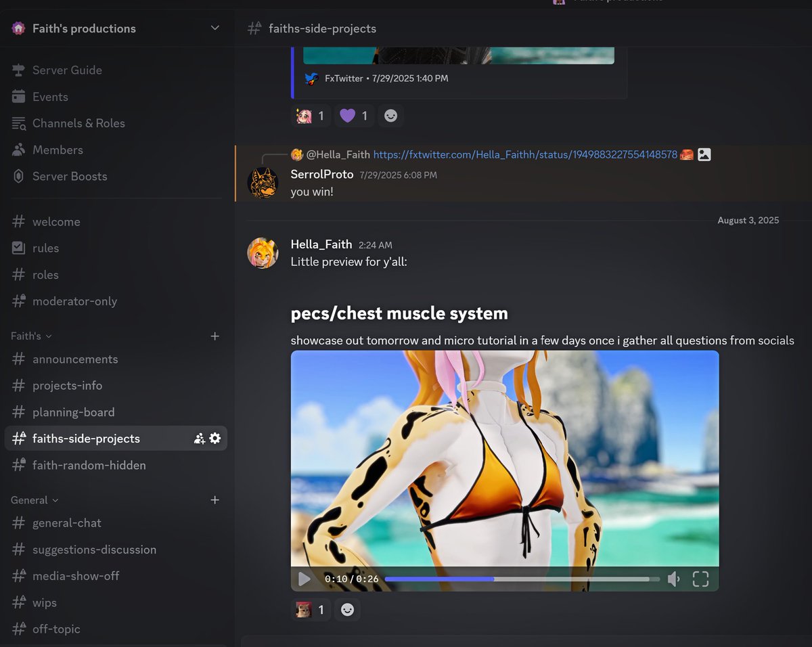Click the August 3, 2025 date divider

coord(748,220)
